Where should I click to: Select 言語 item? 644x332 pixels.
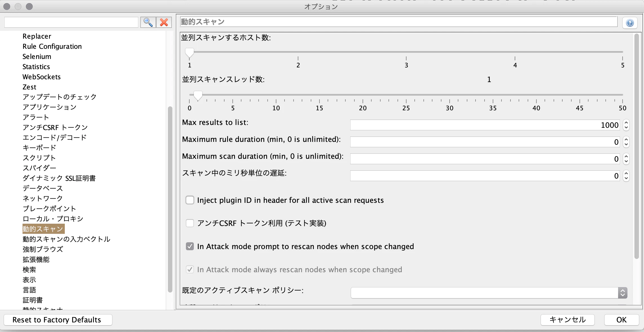(x=29, y=290)
